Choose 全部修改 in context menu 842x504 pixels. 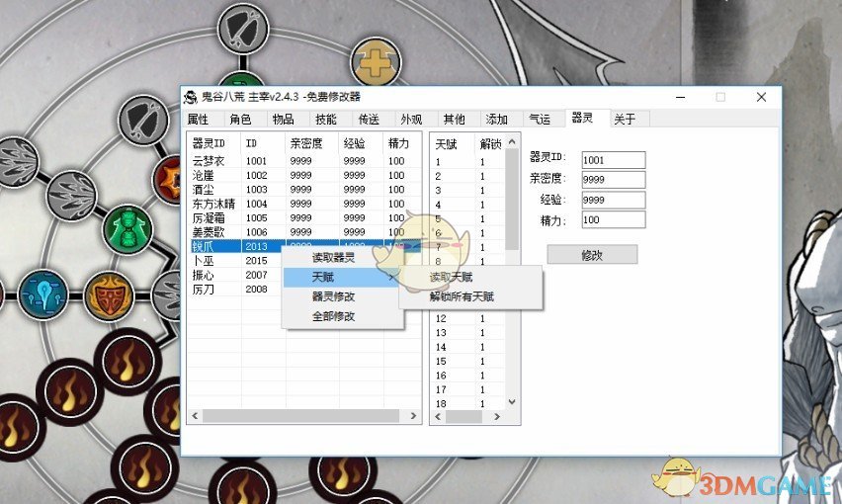[x=343, y=316]
